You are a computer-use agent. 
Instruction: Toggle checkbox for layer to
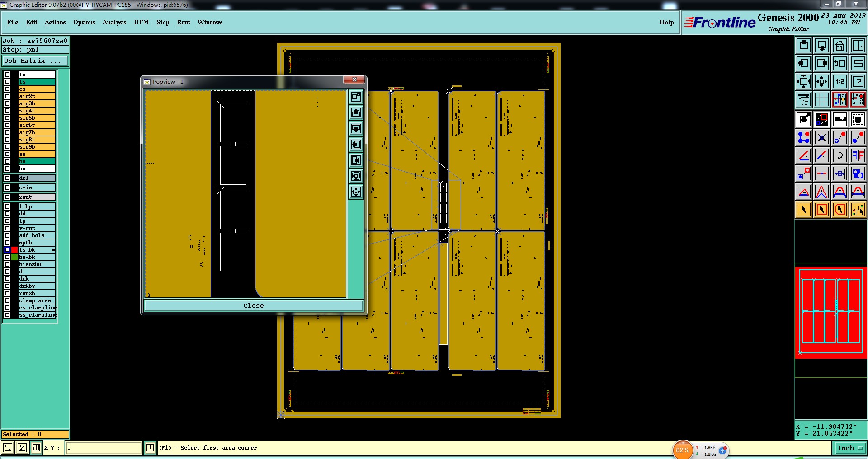(7, 75)
